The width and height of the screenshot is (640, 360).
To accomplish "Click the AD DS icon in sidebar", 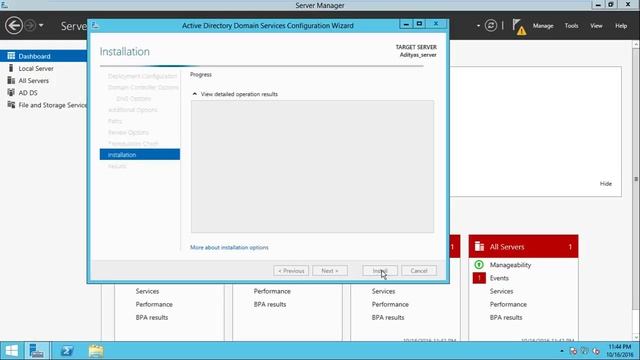I will click(11, 93).
